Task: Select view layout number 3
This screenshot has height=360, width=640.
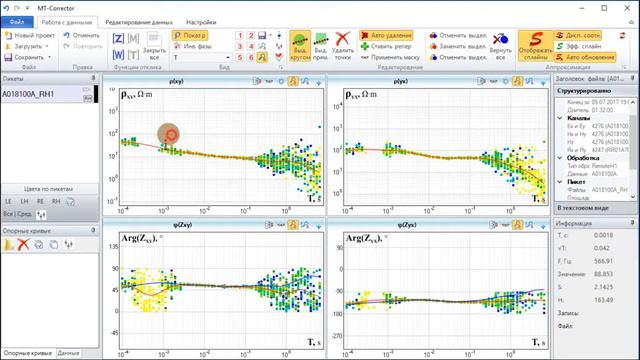Action: (240, 47)
